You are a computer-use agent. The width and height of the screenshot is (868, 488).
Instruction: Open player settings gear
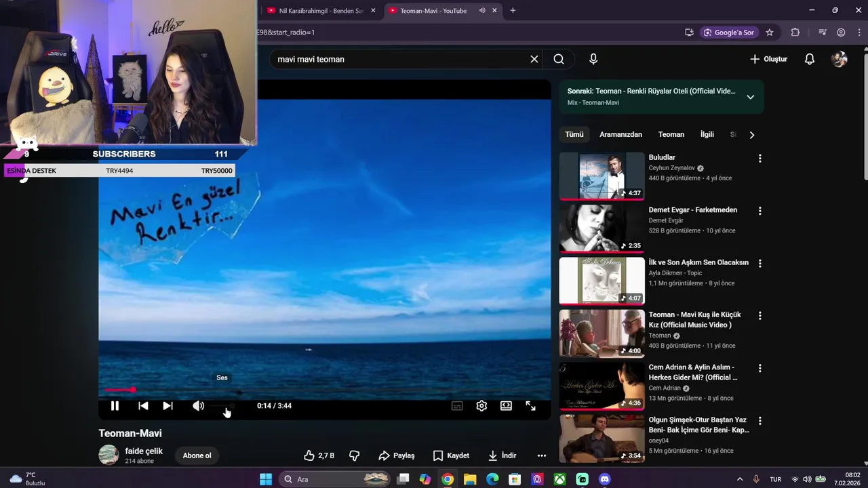coord(481,406)
